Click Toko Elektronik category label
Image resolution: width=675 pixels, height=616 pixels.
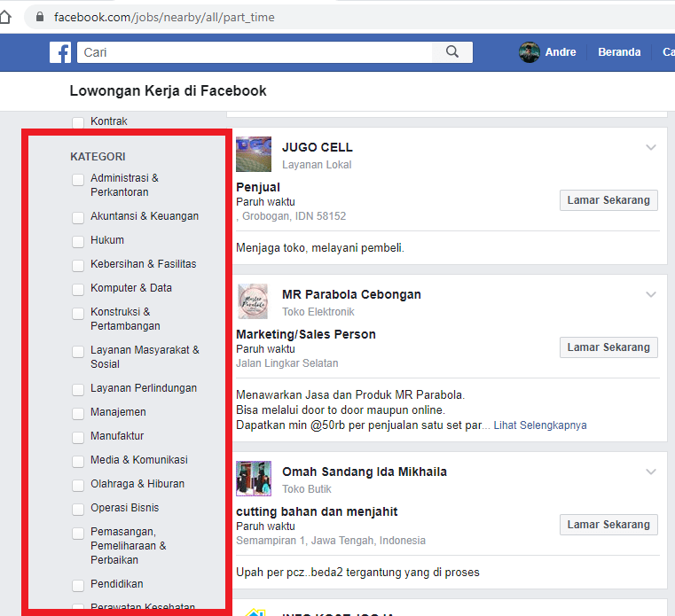click(318, 311)
